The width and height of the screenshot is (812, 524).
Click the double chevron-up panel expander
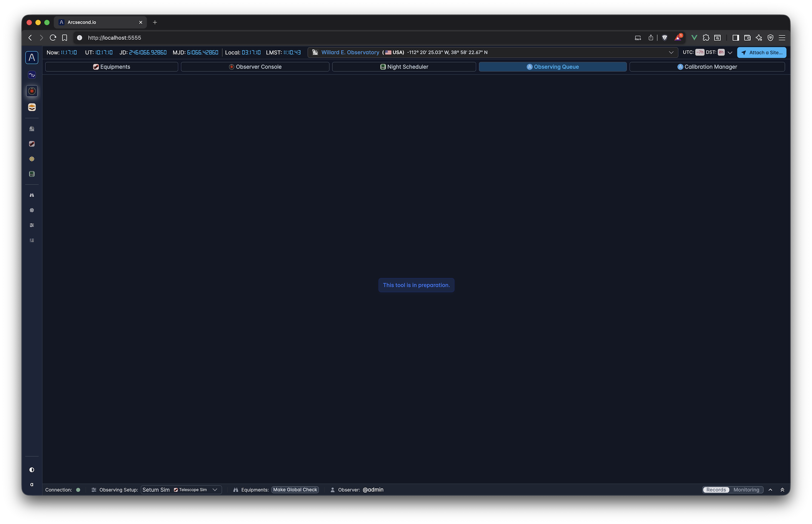coord(782,490)
